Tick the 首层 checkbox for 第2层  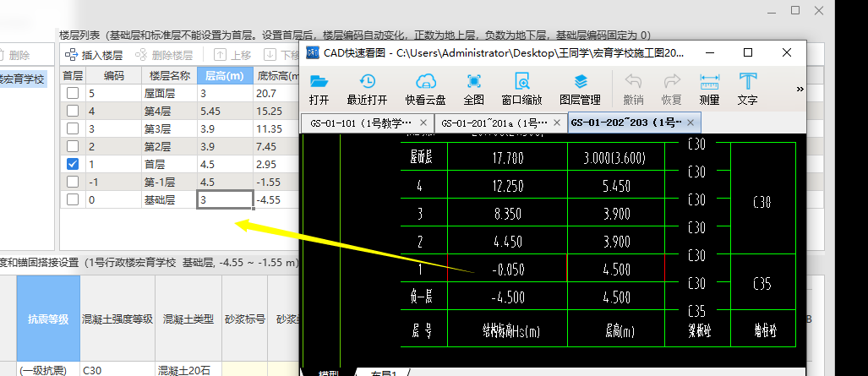(73, 146)
